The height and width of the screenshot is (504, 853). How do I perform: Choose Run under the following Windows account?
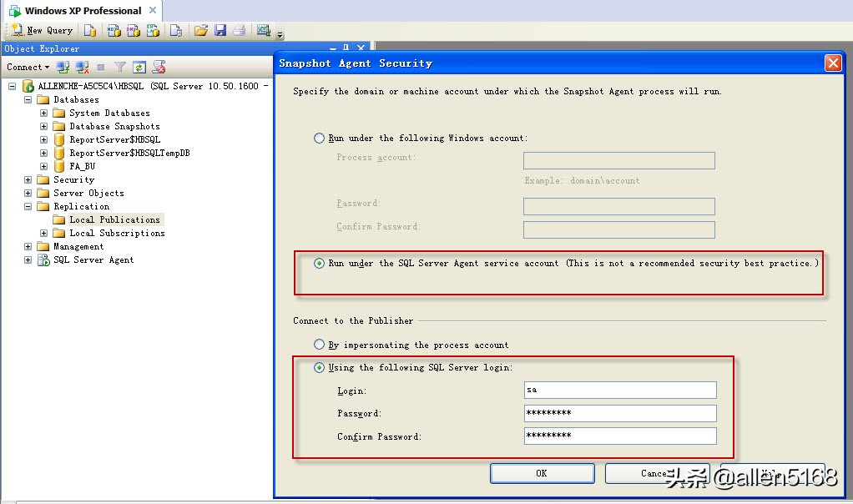pyautogui.click(x=319, y=138)
